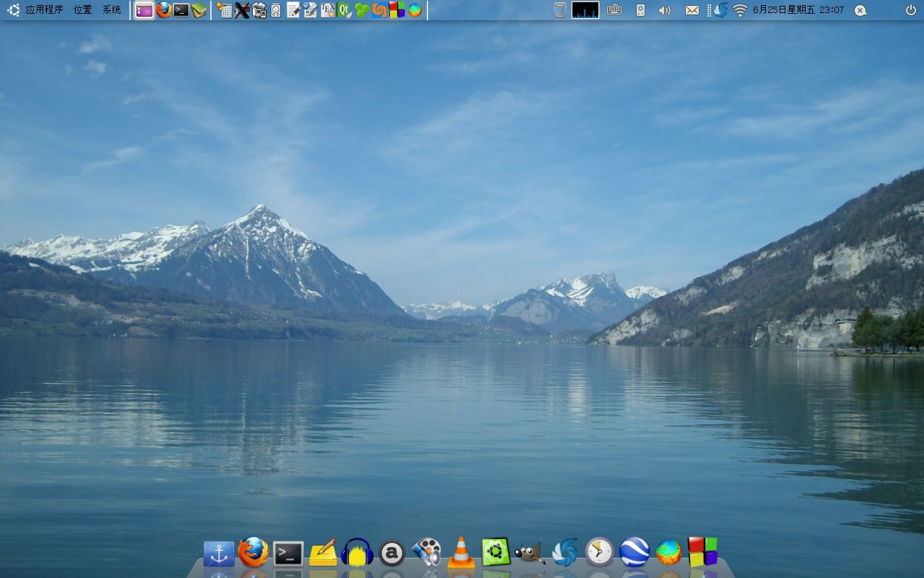
Task: Click the disk drive launcher in panel
Action: point(276,10)
